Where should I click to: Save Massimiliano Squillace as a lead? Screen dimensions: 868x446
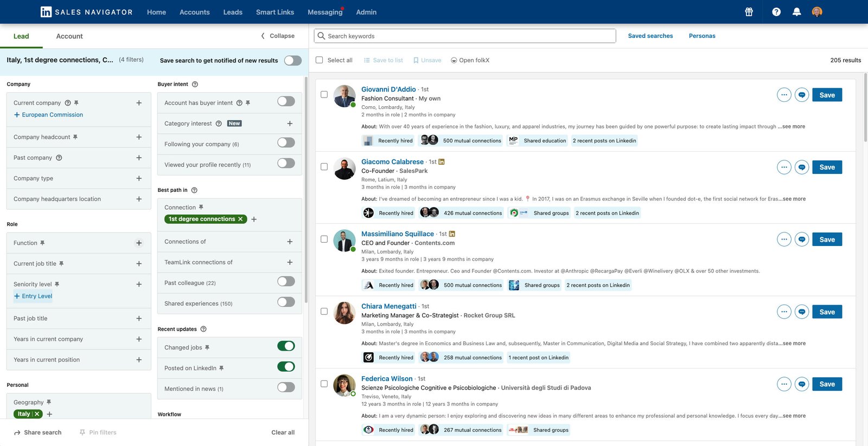(827, 240)
